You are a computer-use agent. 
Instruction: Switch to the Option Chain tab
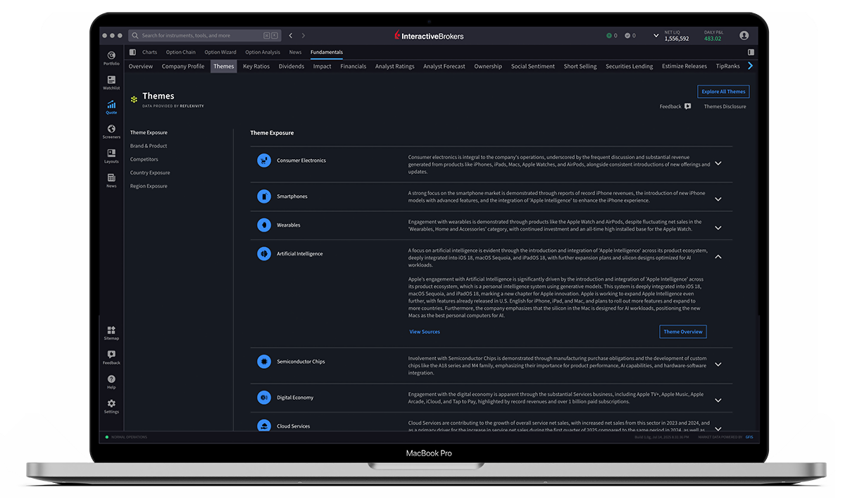(x=181, y=52)
